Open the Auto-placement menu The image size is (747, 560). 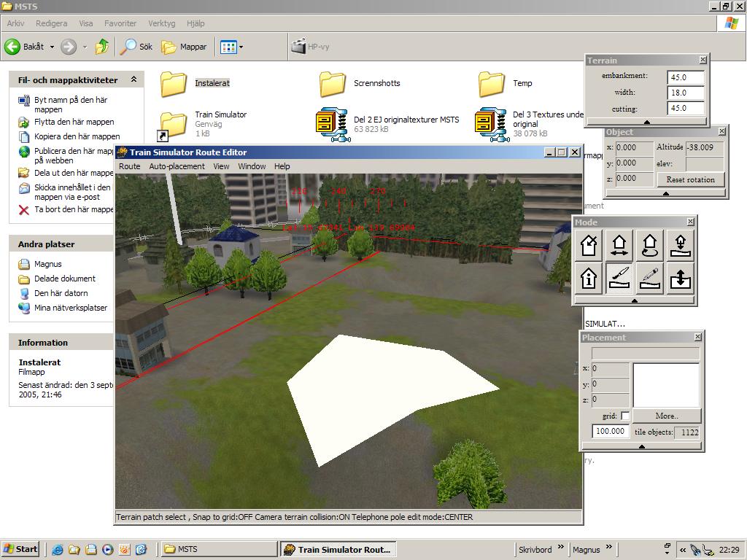click(177, 166)
